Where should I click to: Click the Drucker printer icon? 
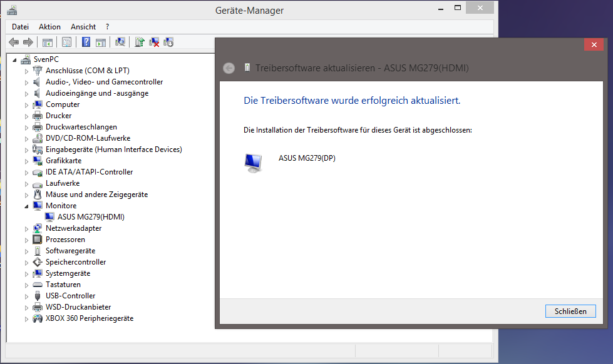[38, 116]
